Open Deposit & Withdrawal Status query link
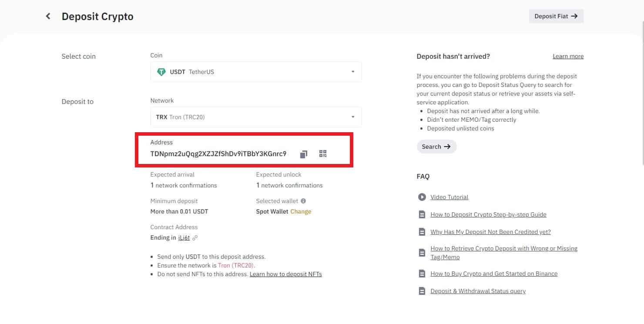644x324 pixels. pyautogui.click(x=478, y=291)
